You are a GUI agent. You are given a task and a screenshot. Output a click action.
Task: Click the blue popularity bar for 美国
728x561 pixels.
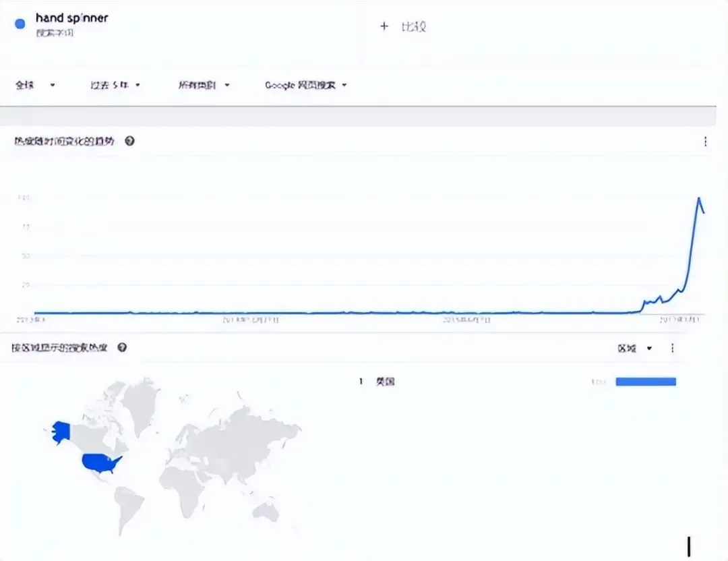point(645,382)
